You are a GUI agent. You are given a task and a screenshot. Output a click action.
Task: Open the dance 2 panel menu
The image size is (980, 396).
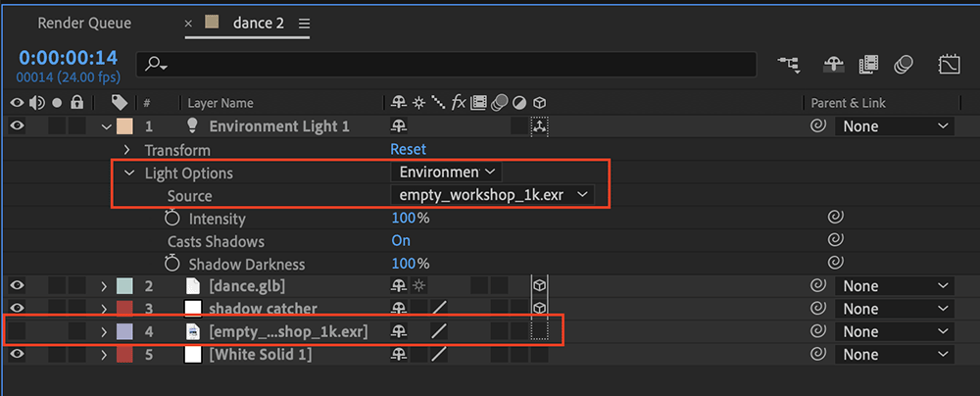[305, 24]
